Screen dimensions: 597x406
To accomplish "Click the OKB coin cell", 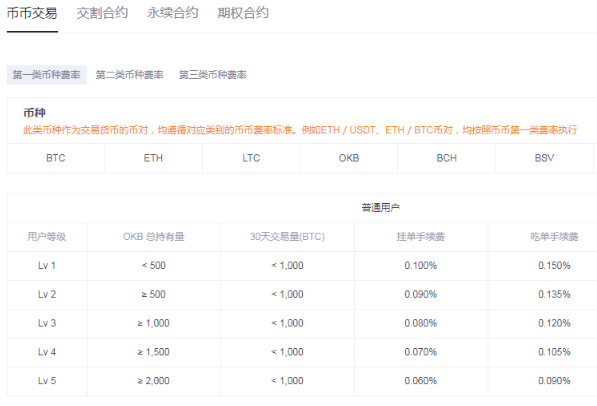I will (349, 158).
